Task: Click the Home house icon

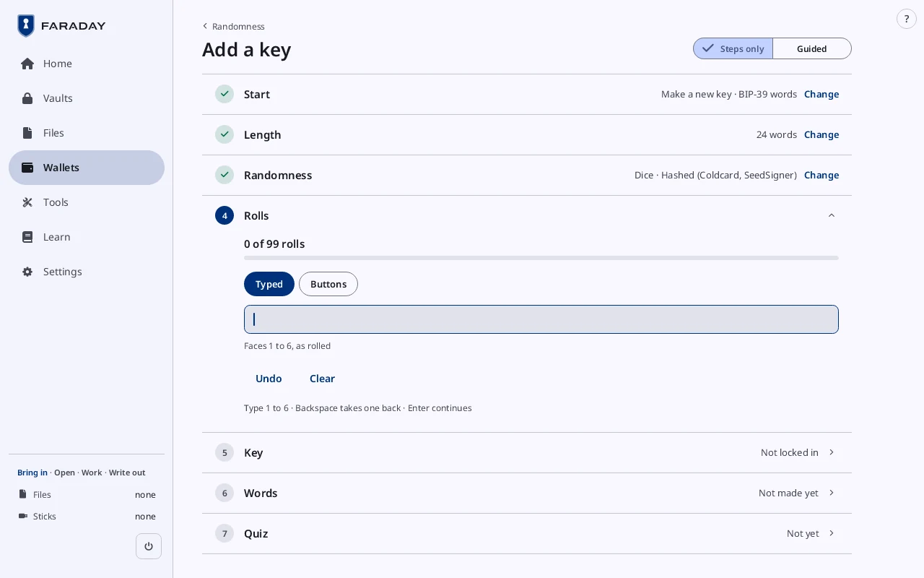Action: pos(27,64)
